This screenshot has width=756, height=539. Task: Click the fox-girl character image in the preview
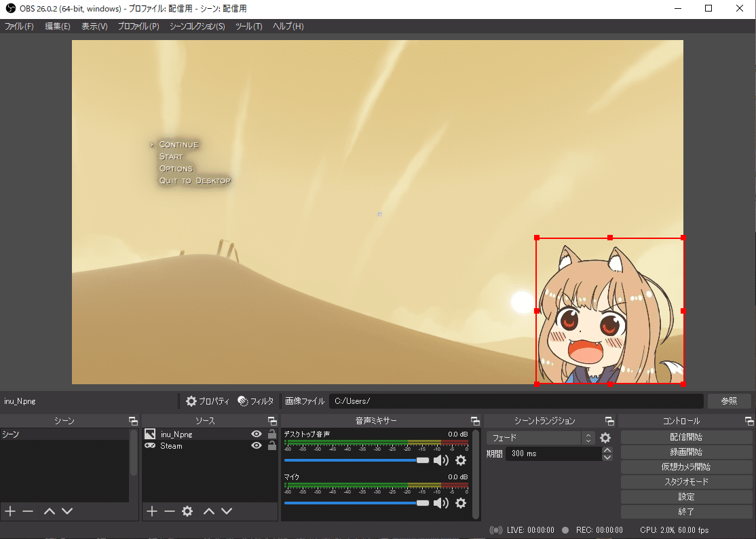(610, 311)
